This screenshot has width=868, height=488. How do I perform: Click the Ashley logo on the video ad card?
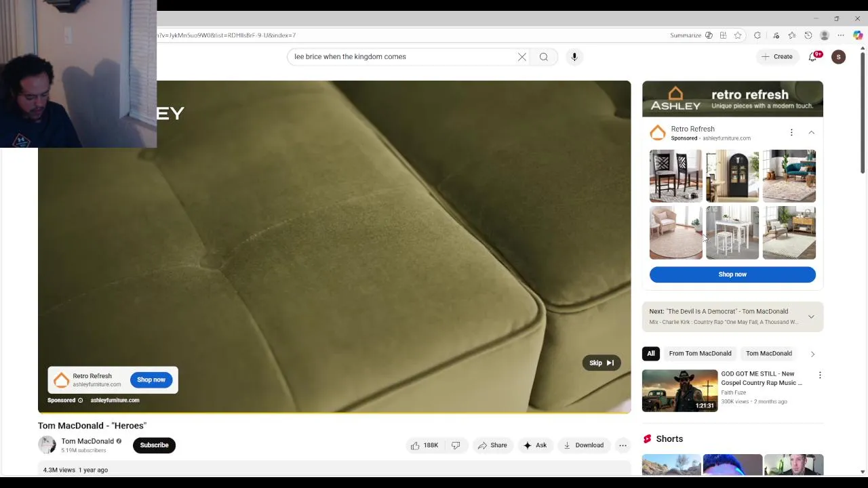pos(61,380)
